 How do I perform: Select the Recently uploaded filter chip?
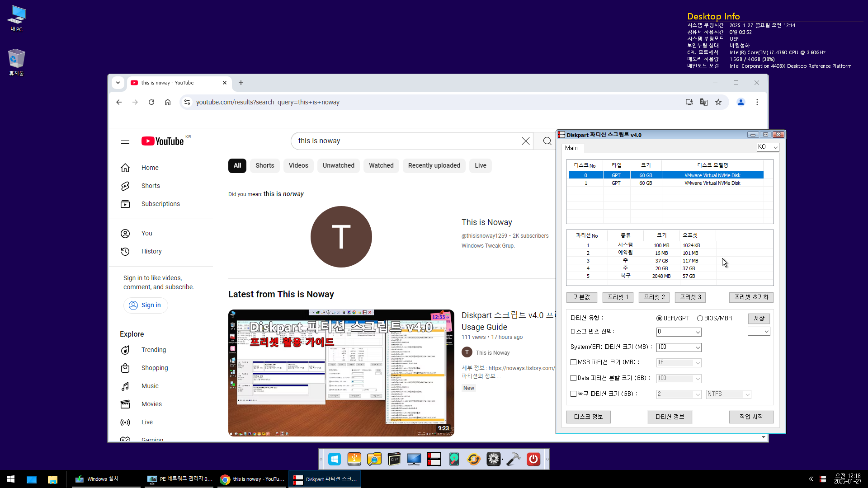[434, 165]
